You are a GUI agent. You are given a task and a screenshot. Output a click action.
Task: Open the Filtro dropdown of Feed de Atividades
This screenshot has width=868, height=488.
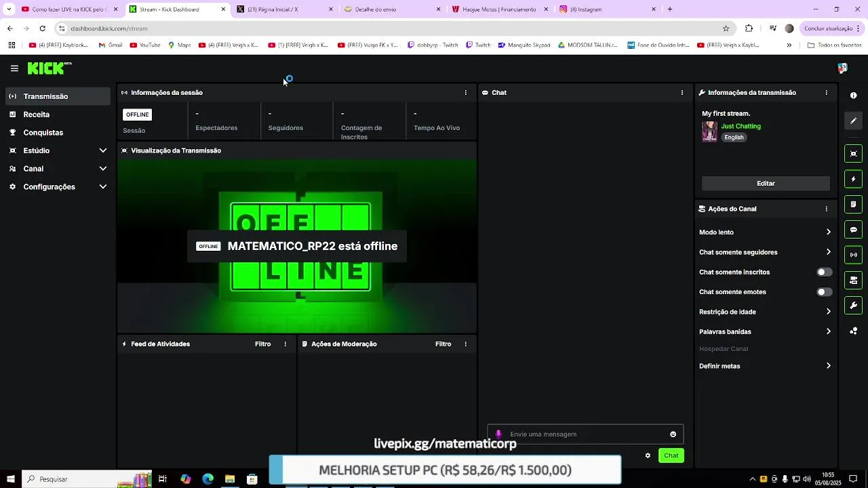(262, 344)
